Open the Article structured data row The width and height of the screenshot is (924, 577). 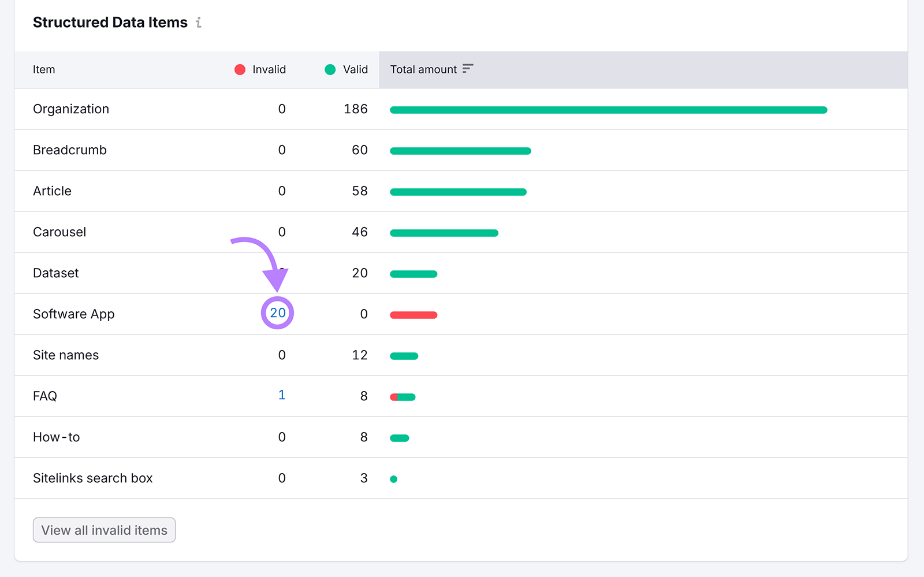click(52, 191)
